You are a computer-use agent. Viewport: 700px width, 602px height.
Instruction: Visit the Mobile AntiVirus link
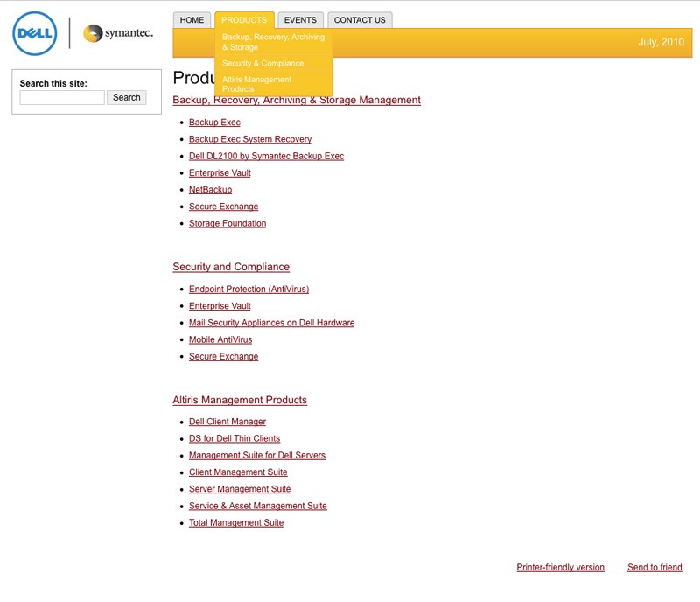point(220,339)
